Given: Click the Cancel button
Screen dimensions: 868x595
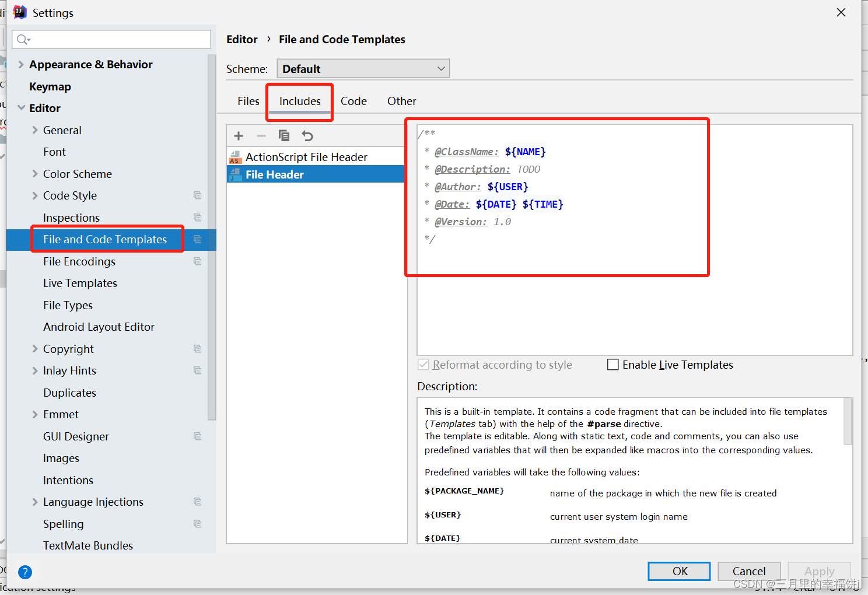Looking at the screenshot, I should [749, 571].
